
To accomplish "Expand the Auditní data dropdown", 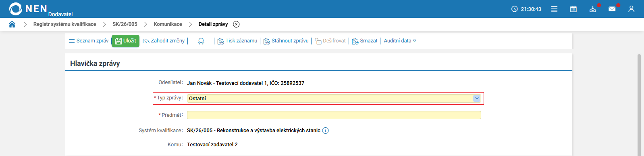I will click(x=400, y=41).
